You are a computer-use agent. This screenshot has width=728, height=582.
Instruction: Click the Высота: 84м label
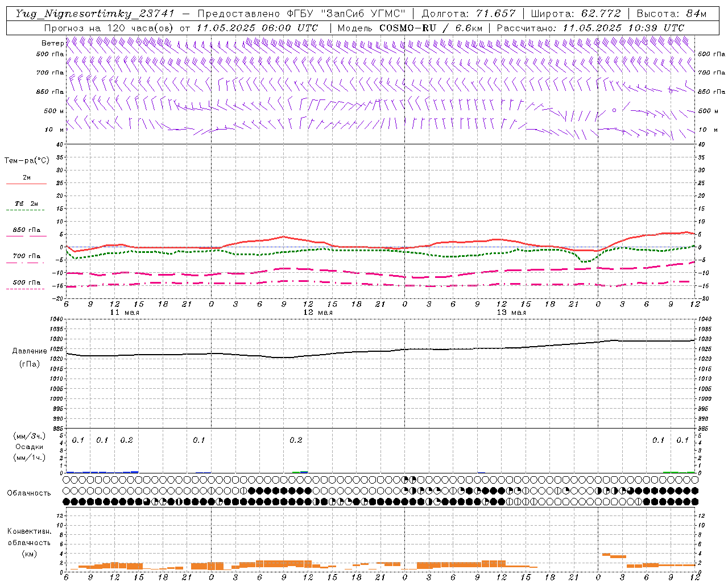point(671,13)
